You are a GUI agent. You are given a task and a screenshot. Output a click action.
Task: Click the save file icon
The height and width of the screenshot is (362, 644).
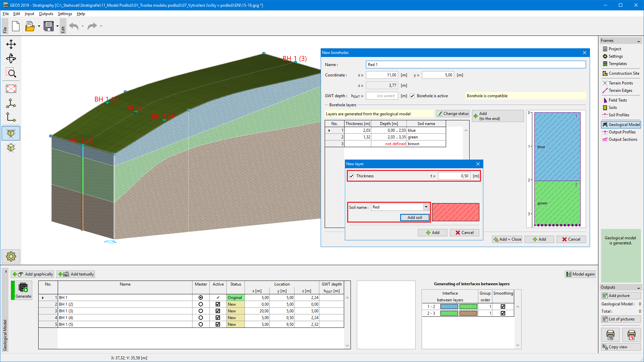49,26
